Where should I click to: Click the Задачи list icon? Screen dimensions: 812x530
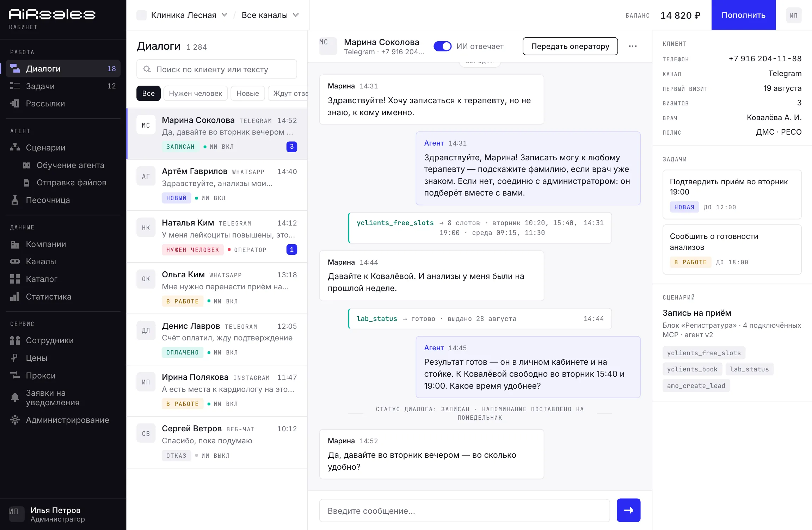tap(15, 86)
